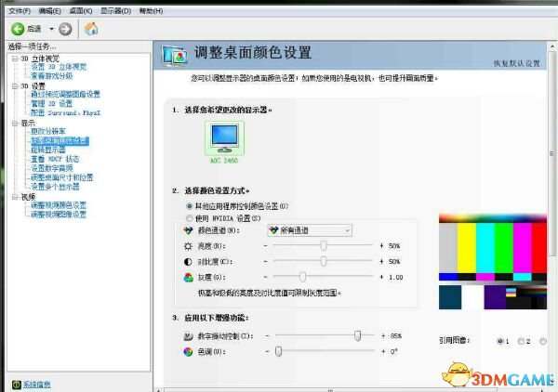Collapse the 显示 tree node
The width and height of the screenshot is (558, 392).
coord(15,124)
